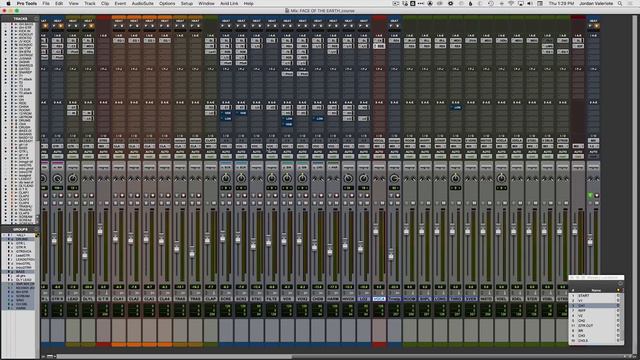This screenshot has height=360, width=640.
Task: Open automation mode selector on LEAD track
Action: coord(73,156)
